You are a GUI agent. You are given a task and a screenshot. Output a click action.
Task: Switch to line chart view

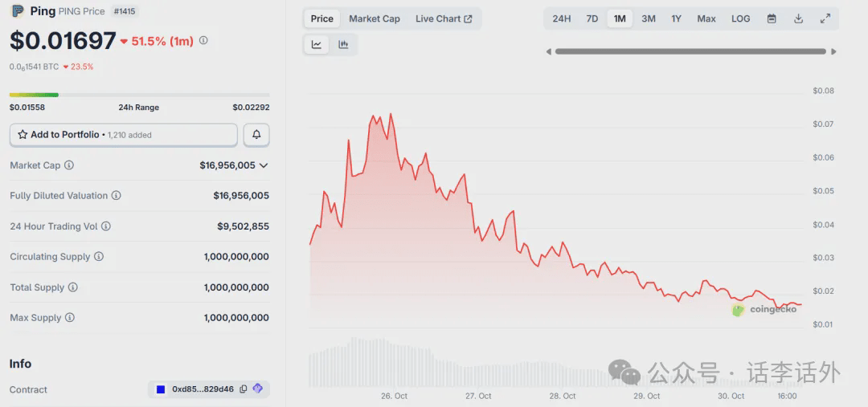pyautogui.click(x=317, y=45)
